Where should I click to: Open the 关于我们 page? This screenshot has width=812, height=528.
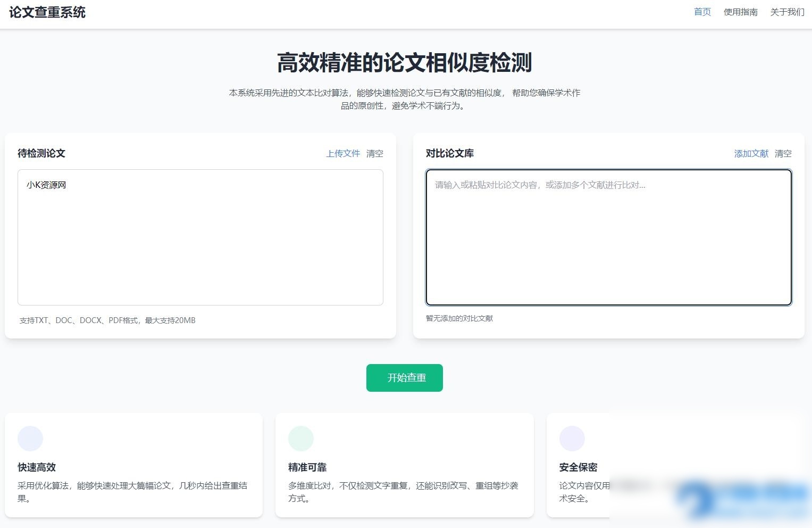[787, 12]
